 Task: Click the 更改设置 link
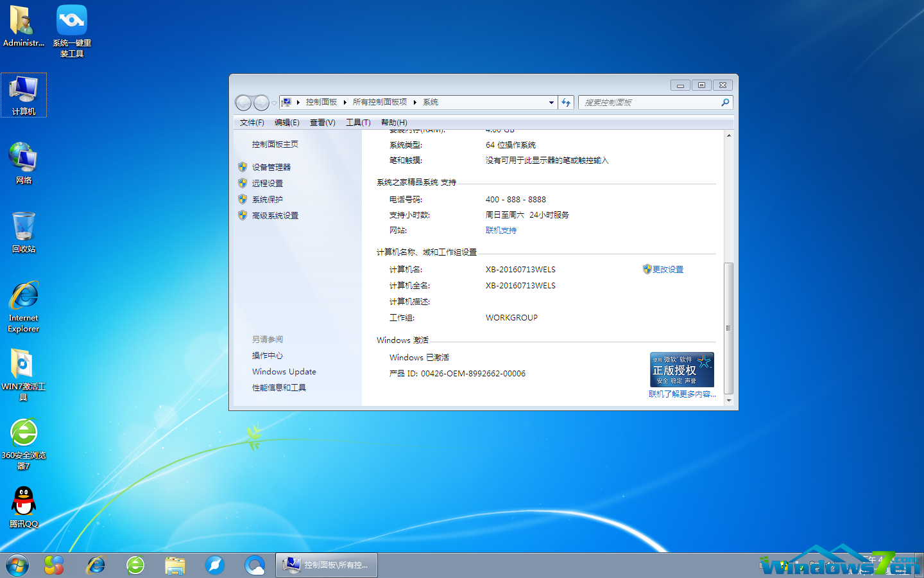pyautogui.click(x=668, y=269)
